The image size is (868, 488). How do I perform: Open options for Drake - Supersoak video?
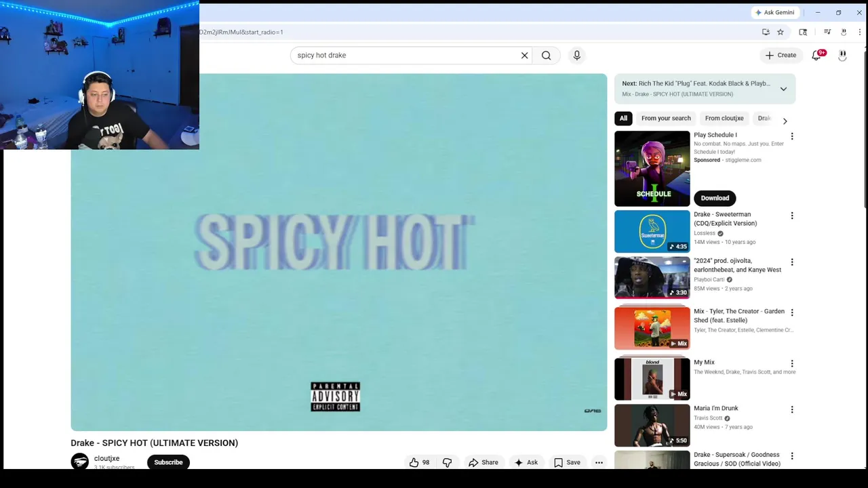click(x=791, y=456)
